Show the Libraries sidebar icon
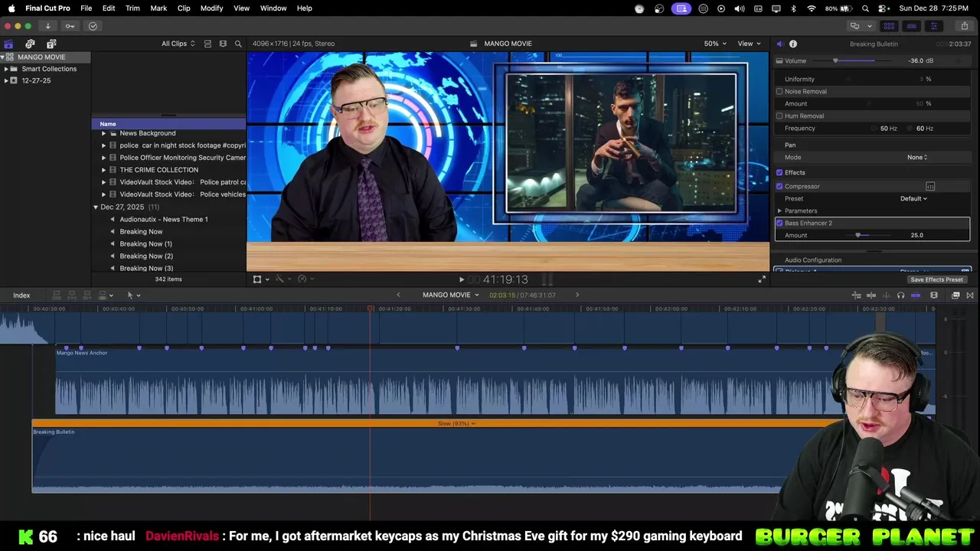 8,44
